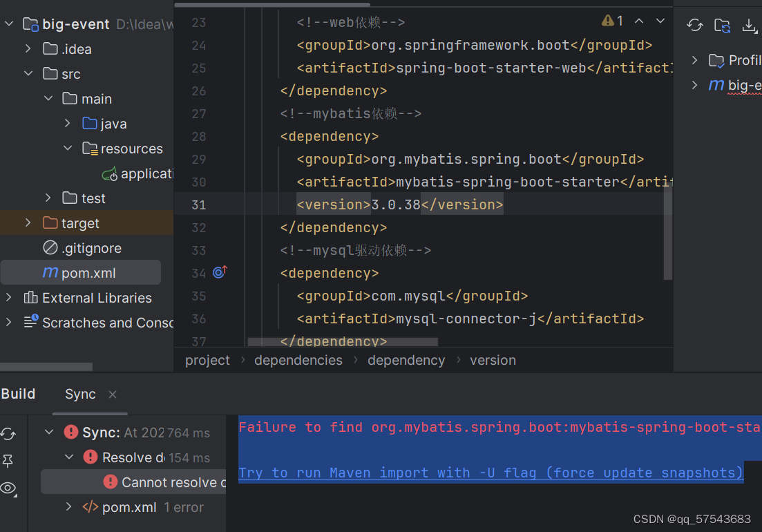Collapse the main folder
Viewport: 762px width, 532px height.
(48, 98)
